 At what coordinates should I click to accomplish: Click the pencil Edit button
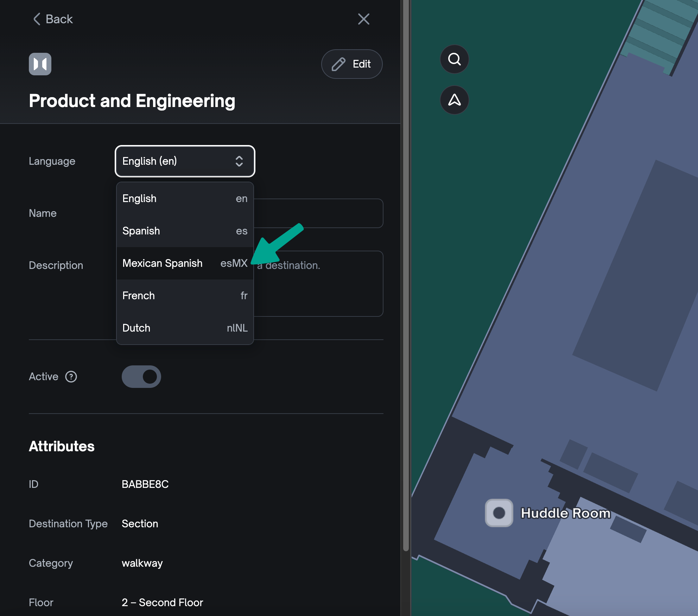[x=351, y=64]
